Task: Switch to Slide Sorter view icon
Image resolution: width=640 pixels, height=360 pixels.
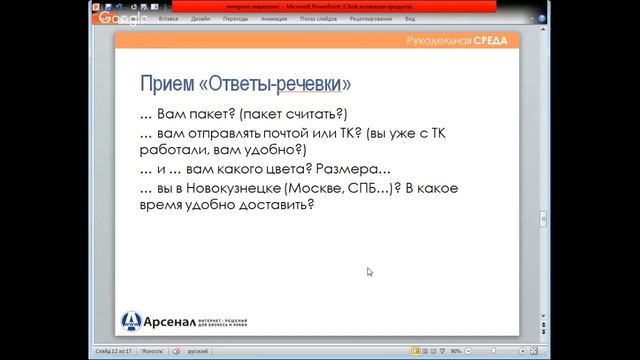Action: point(425,351)
